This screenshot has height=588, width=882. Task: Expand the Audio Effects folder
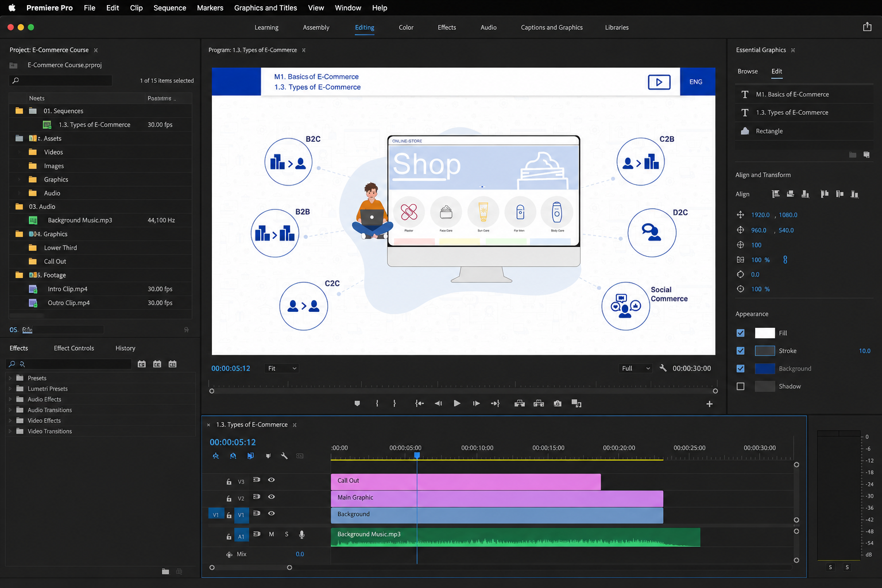tap(10, 400)
